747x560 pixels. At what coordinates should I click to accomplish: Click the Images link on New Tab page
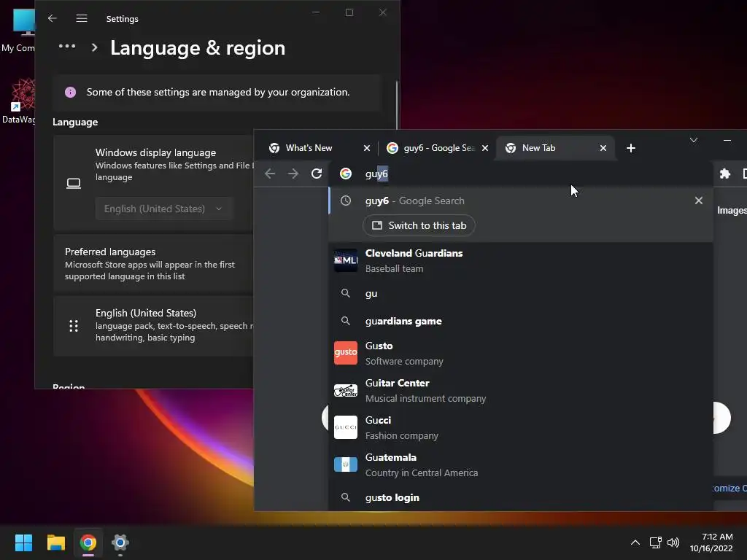tap(732, 211)
